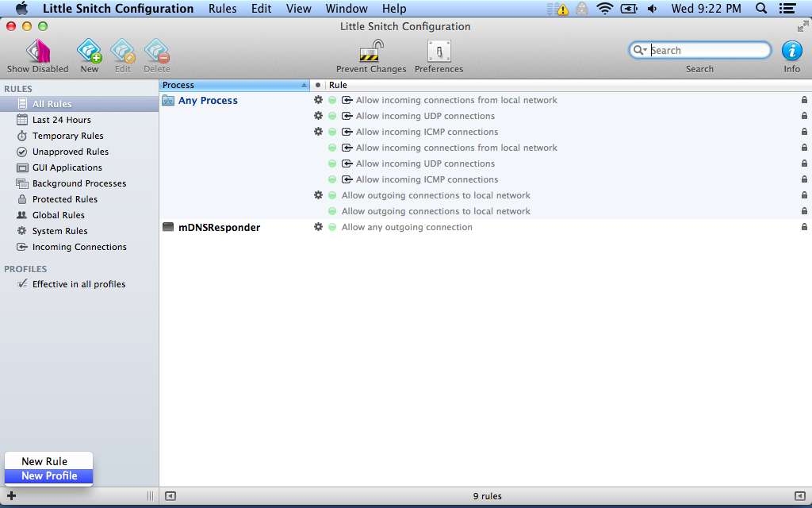Viewport: 812px width, 508px height.
Task: Select gear-less 'Allow outgoing connections to local network' text
Action: (436, 211)
